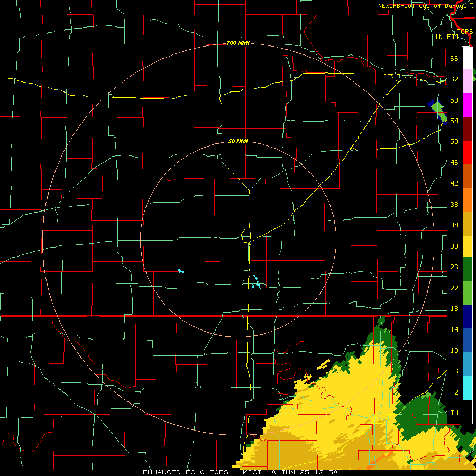
Task: Click the 100 NMI range ring label
Action: (238, 43)
